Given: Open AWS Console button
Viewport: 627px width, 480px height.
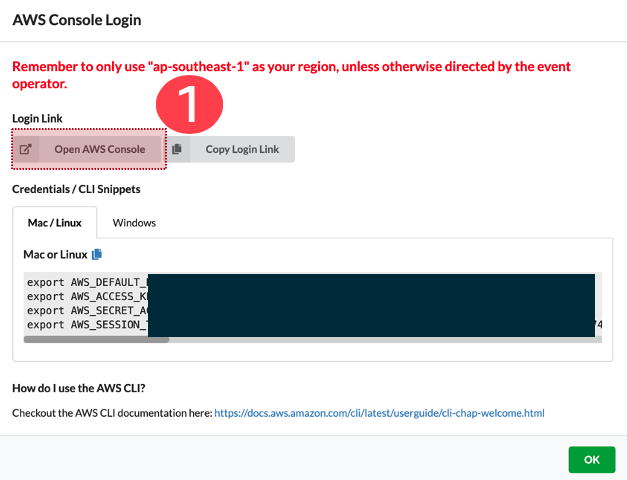Looking at the screenshot, I should pos(88,149).
